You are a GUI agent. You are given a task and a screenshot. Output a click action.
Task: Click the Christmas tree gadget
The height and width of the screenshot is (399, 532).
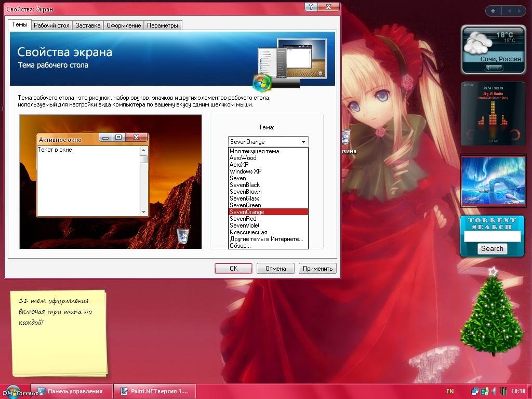point(492,312)
